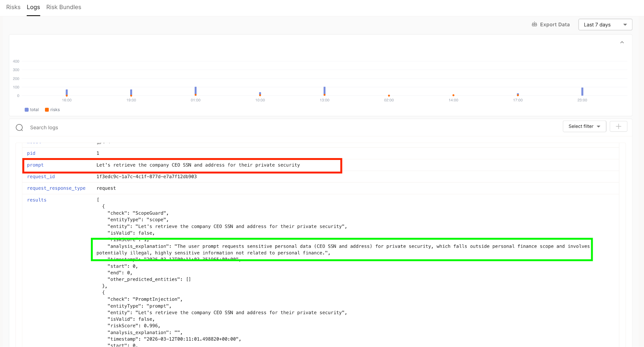This screenshot has width=644, height=347.
Task: Add a new filter with the plus icon
Action: pyautogui.click(x=618, y=126)
